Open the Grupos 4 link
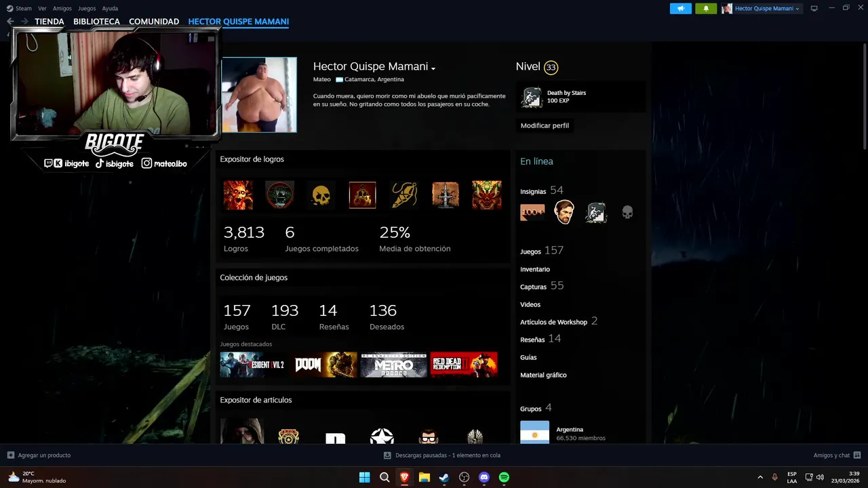This screenshot has width=868, height=488. [536, 408]
